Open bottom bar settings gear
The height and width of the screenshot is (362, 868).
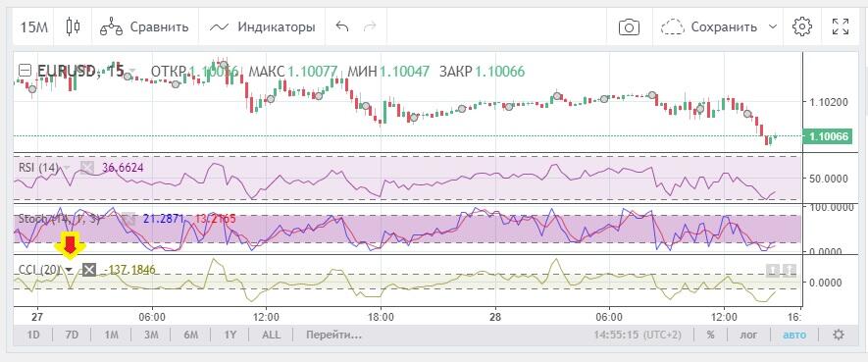[x=839, y=335]
